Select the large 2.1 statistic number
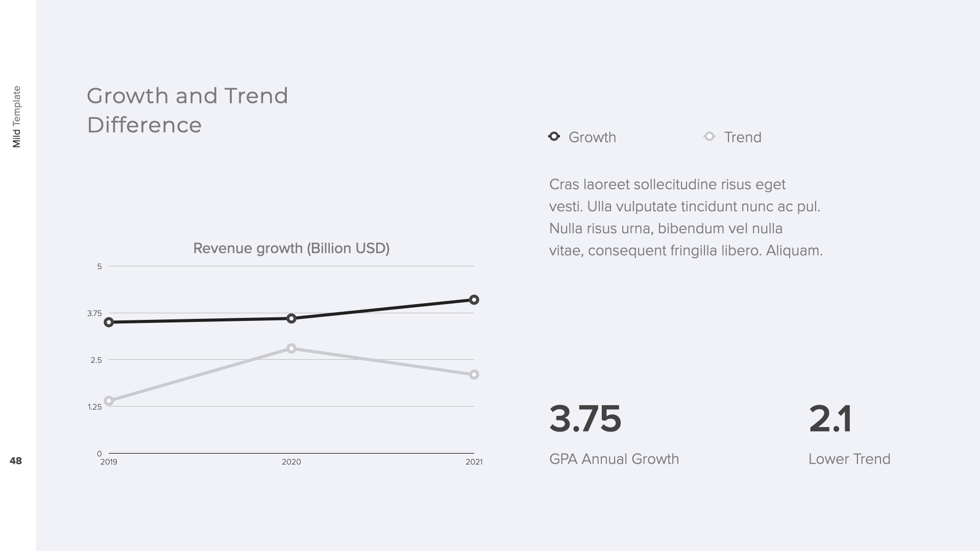Image resolution: width=980 pixels, height=551 pixels. (830, 419)
